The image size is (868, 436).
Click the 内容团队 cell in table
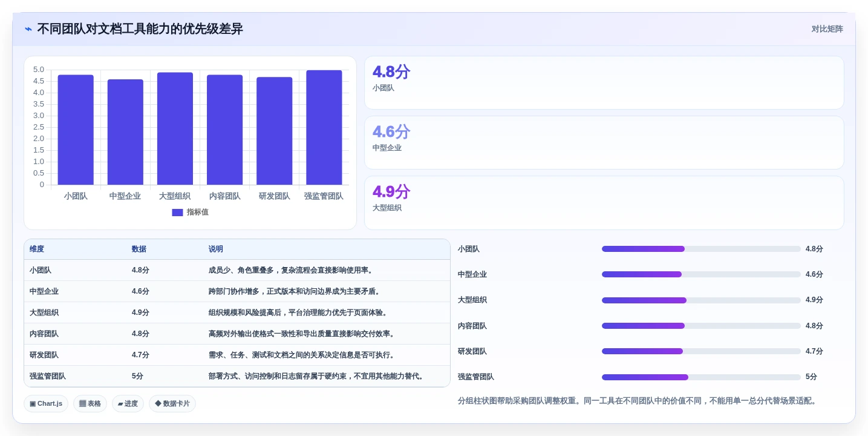click(44, 334)
